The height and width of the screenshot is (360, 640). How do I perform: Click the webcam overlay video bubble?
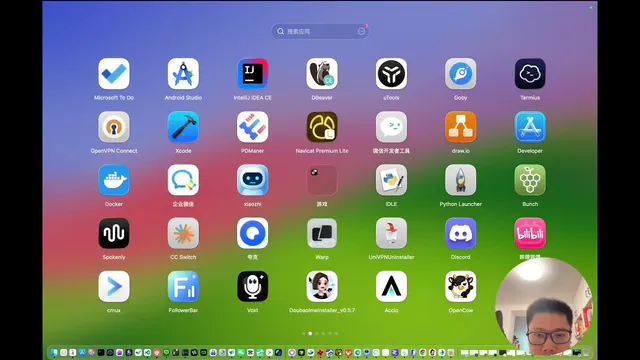point(544,306)
